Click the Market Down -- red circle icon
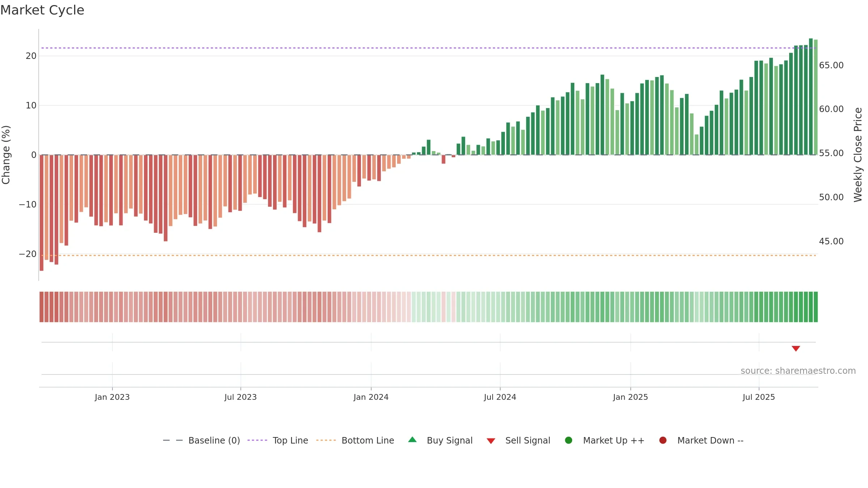Screen dimensions: 868x488 663,440
